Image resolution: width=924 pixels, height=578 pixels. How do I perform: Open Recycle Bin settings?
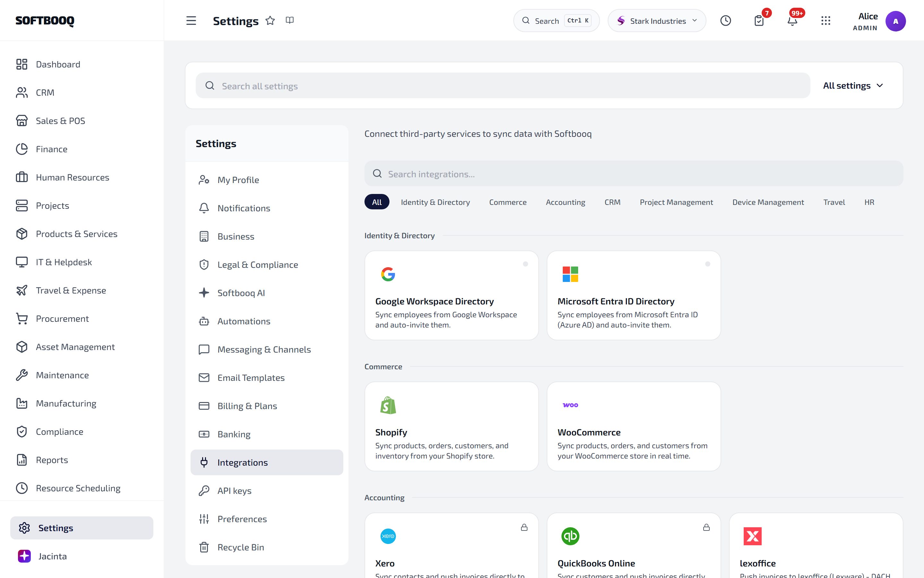click(x=267, y=547)
